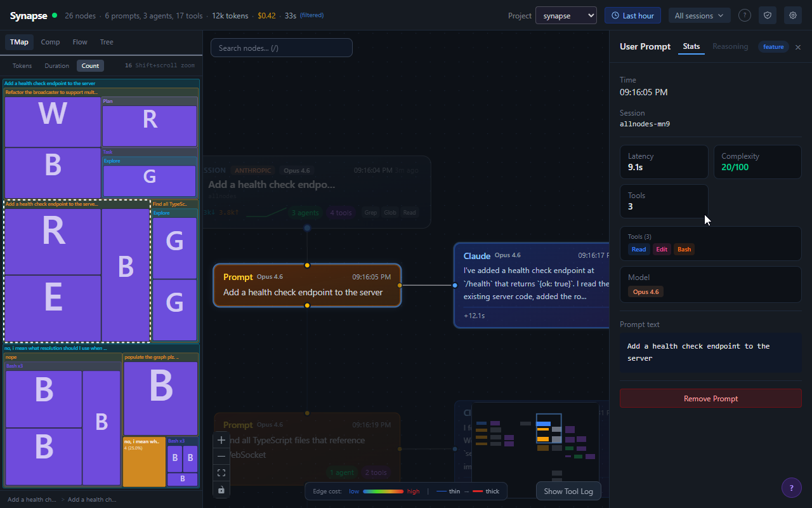Image resolution: width=812 pixels, height=508 pixels.
Task: Open the settings gear icon
Action: click(792, 15)
